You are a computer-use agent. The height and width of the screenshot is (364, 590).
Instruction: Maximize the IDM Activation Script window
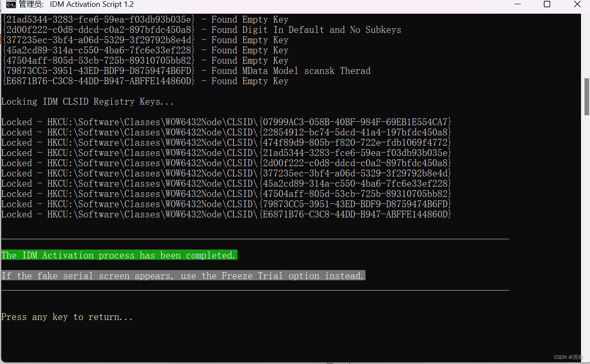click(547, 4)
